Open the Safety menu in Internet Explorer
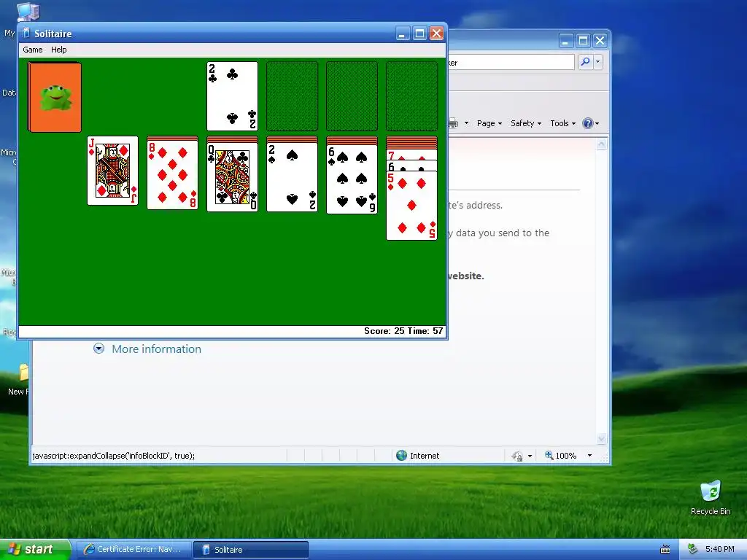Viewport: 747px width, 560px height. pyautogui.click(x=525, y=123)
